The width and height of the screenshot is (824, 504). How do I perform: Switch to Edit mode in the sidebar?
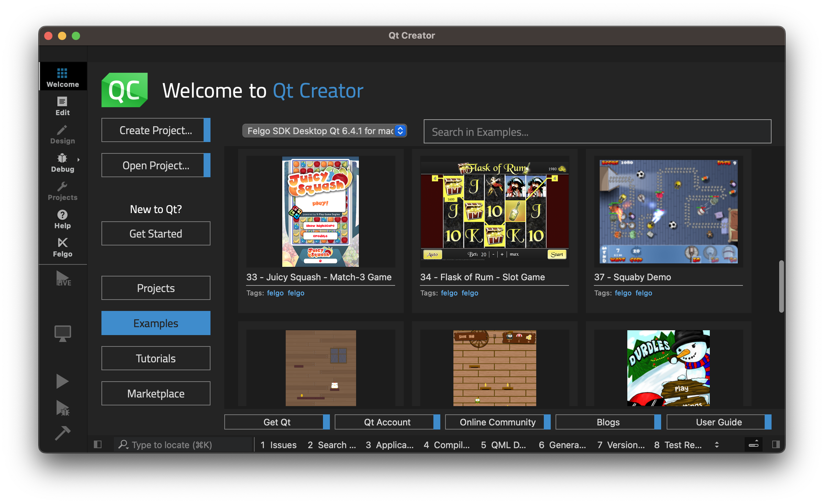[62, 105]
